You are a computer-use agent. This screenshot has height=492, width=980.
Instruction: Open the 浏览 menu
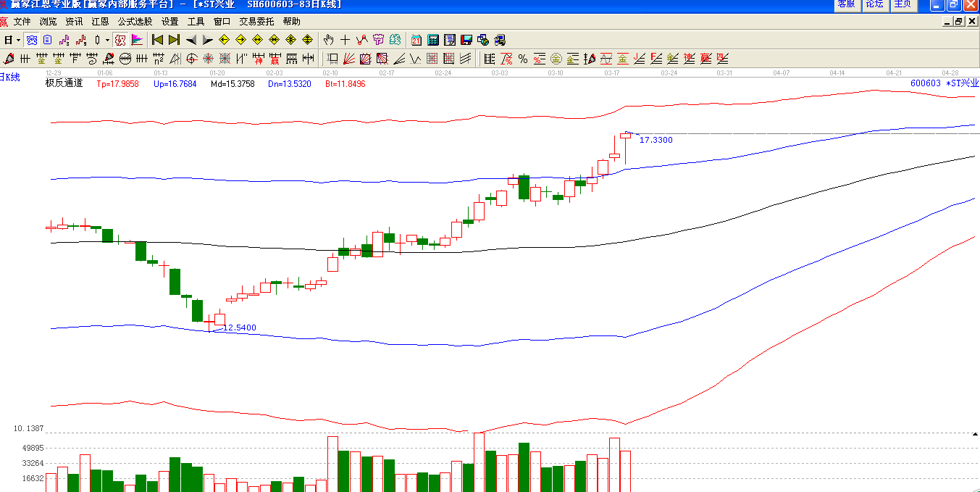(x=49, y=22)
